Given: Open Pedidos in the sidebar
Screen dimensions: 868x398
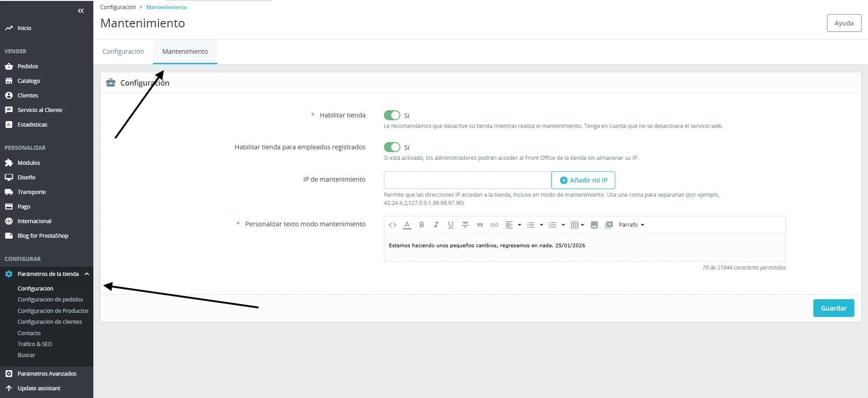Looking at the screenshot, I should click(28, 66).
